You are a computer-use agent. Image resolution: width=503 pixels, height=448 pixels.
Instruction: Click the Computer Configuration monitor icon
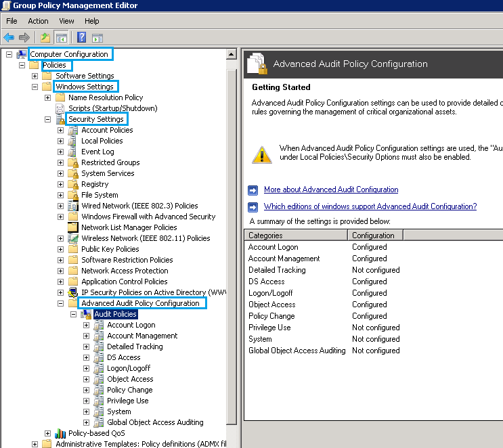(x=22, y=54)
